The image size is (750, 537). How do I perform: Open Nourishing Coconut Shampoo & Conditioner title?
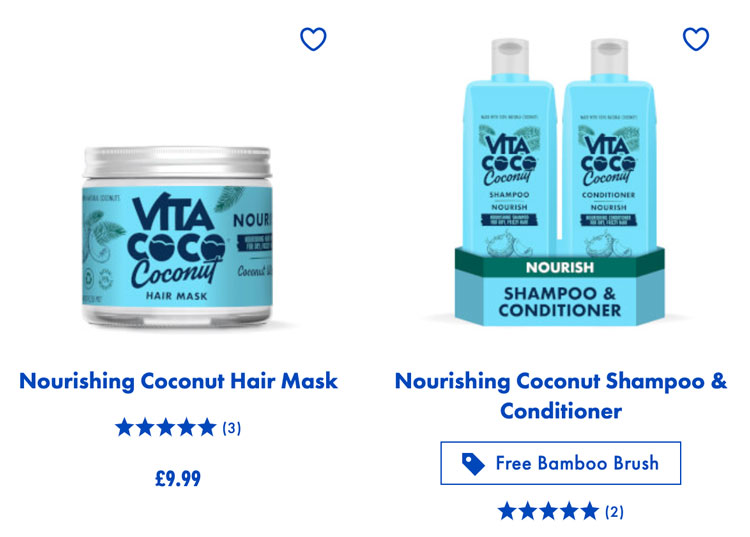(561, 396)
